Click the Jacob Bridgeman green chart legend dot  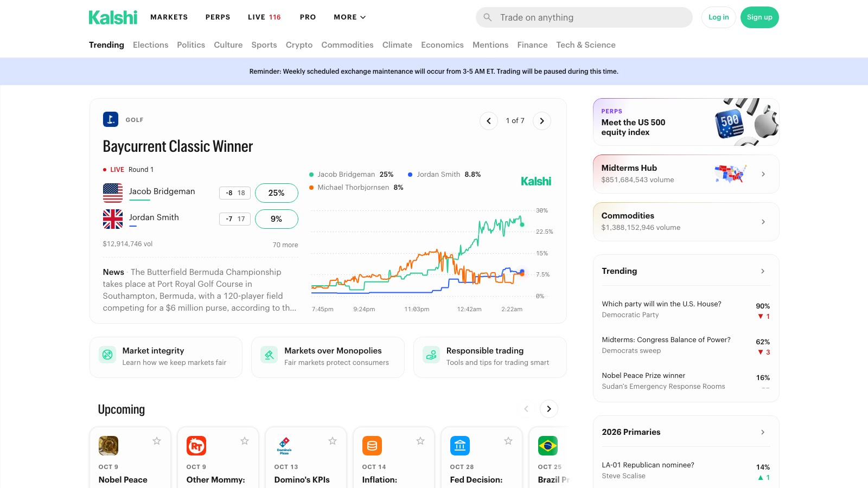coord(311,175)
